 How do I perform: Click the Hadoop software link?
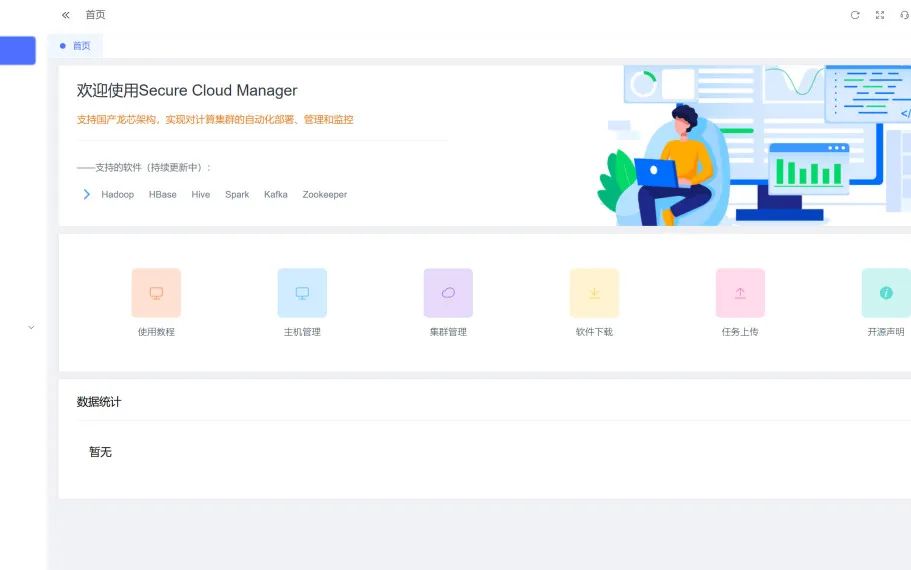117,195
